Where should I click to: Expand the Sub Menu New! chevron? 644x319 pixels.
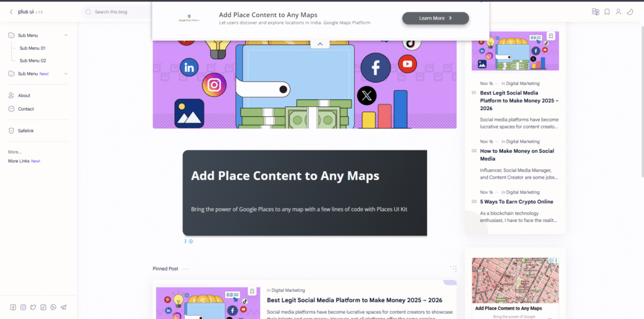(66, 74)
